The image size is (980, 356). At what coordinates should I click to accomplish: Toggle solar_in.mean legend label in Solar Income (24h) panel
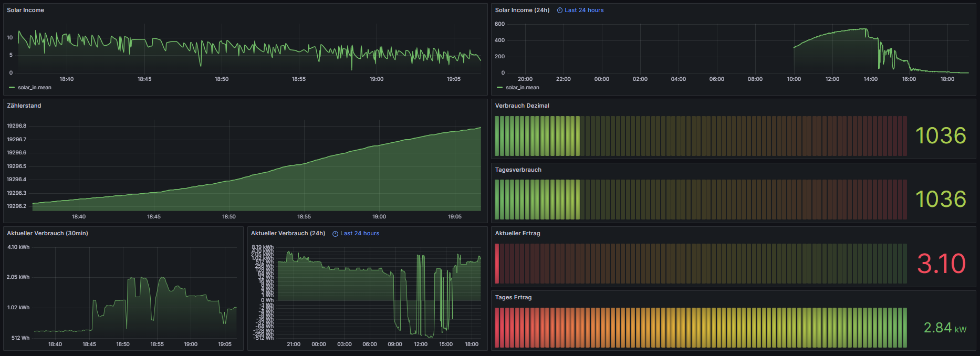[x=523, y=88]
